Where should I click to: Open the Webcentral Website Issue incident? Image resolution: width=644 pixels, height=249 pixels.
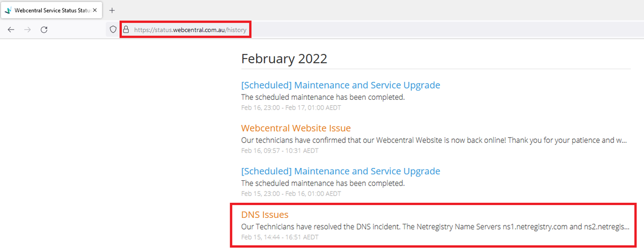tap(296, 128)
